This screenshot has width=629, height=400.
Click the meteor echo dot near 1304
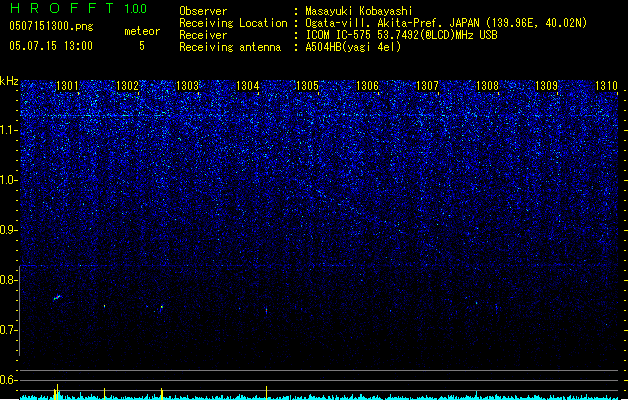click(266, 310)
